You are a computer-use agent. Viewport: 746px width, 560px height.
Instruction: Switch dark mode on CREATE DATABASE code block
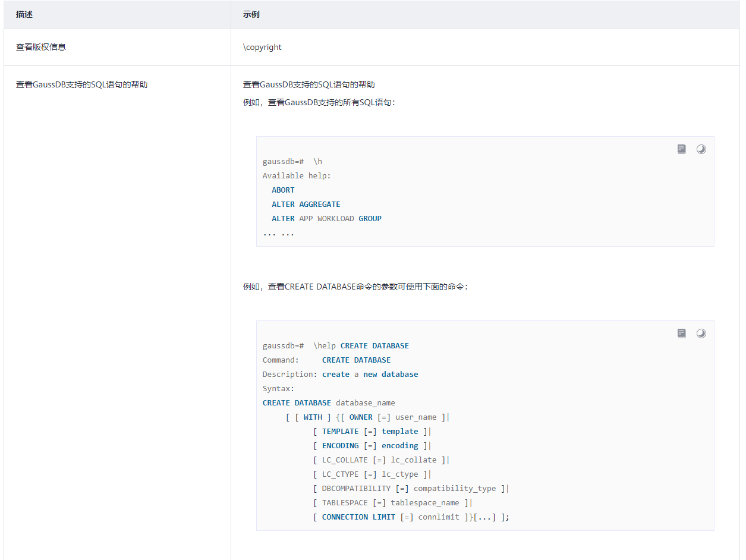pyautogui.click(x=701, y=334)
